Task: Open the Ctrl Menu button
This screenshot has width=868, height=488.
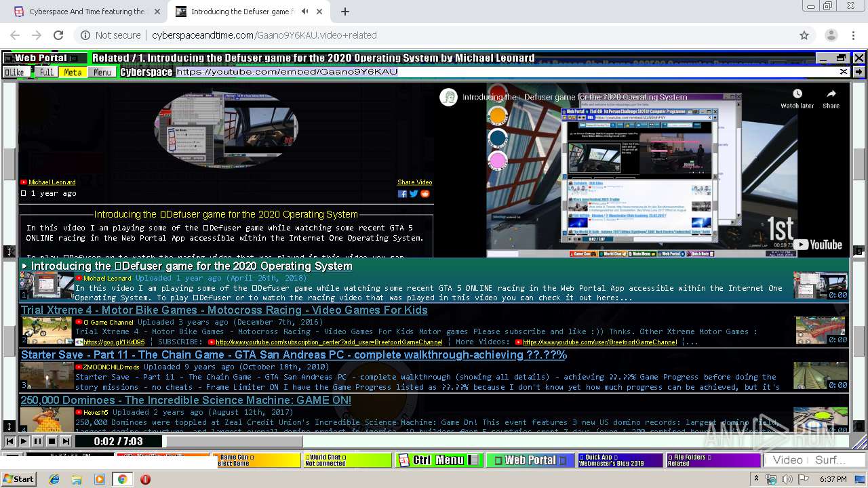Action: coord(439,460)
